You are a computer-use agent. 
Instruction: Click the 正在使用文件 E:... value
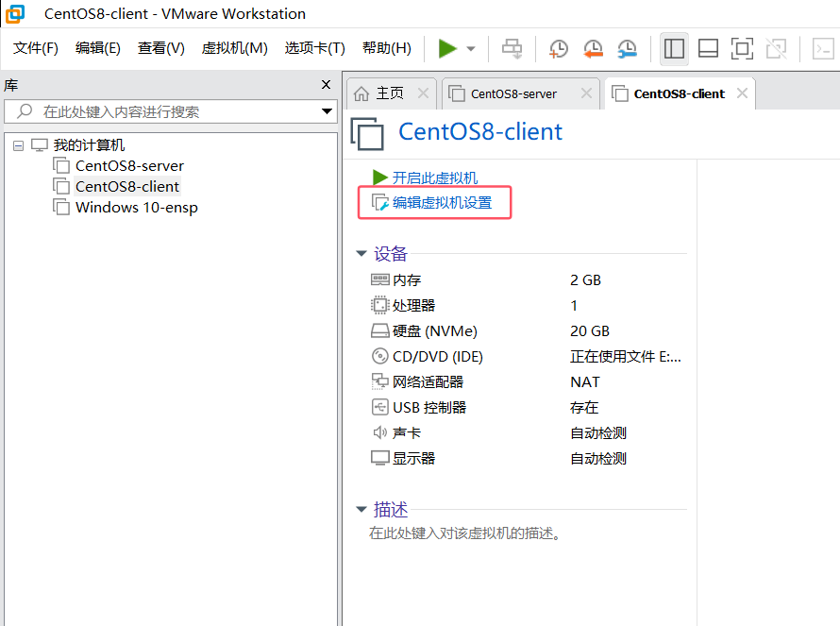pyautogui.click(x=625, y=356)
